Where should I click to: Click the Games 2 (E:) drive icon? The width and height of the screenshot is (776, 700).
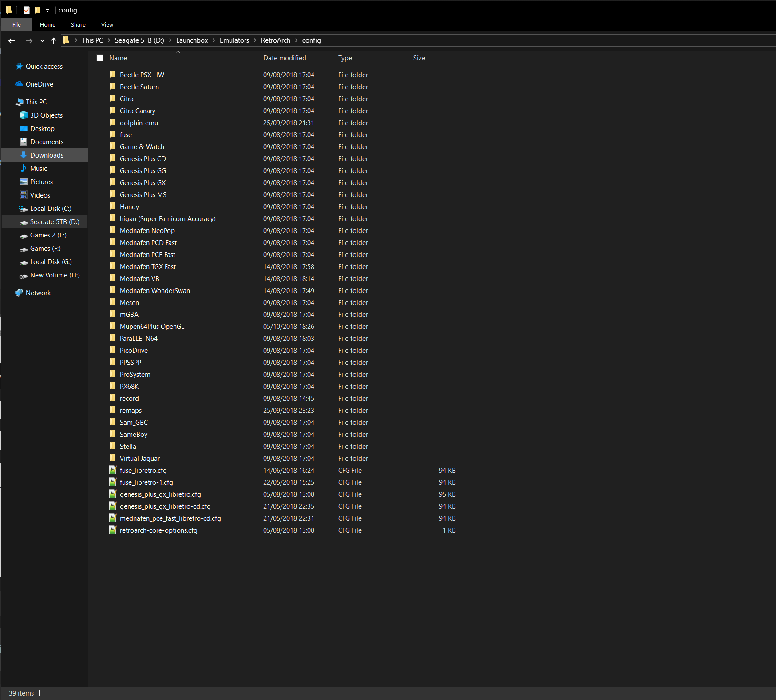[x=24, y=236]
